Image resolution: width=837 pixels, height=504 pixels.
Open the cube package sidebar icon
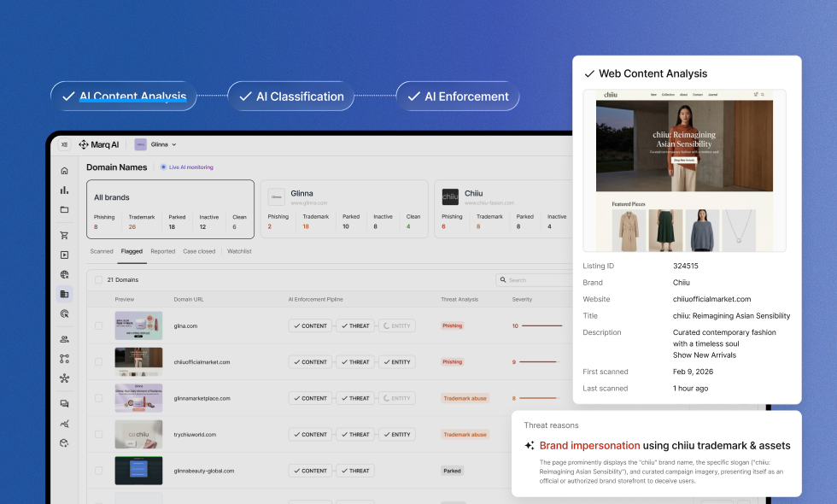click(65, 443)
